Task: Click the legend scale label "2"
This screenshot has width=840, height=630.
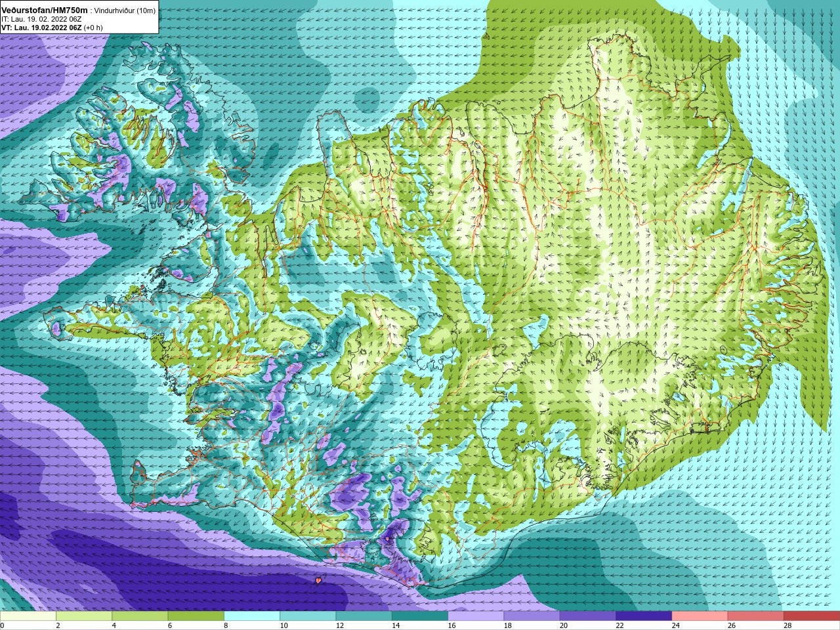Action: click(x=58, y=625)
